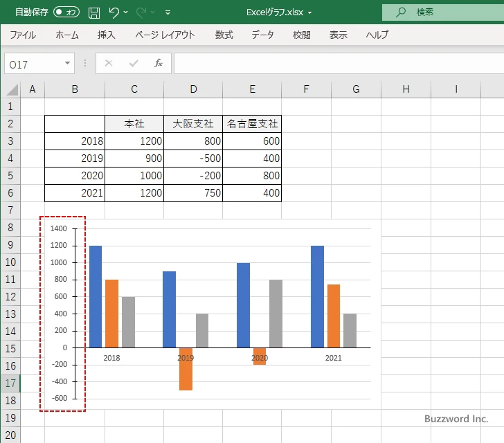Select cell with value 900
Image resolution: width=504 pixels, height=443 pixels.
coord(134,159)
